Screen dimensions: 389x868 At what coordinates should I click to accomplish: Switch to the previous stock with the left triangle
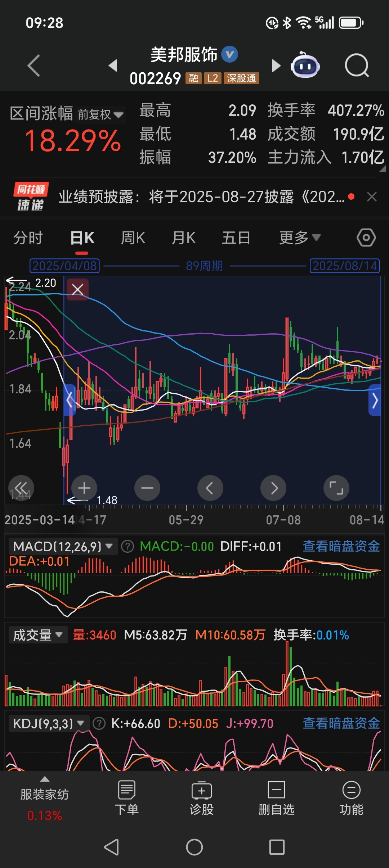point(113,65)
